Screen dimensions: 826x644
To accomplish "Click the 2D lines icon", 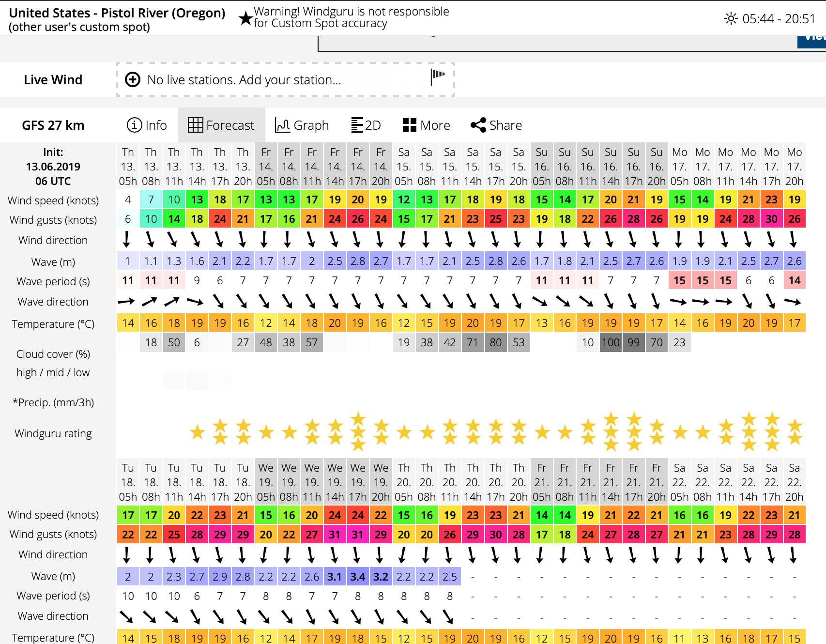I will (x=357, y=125).
